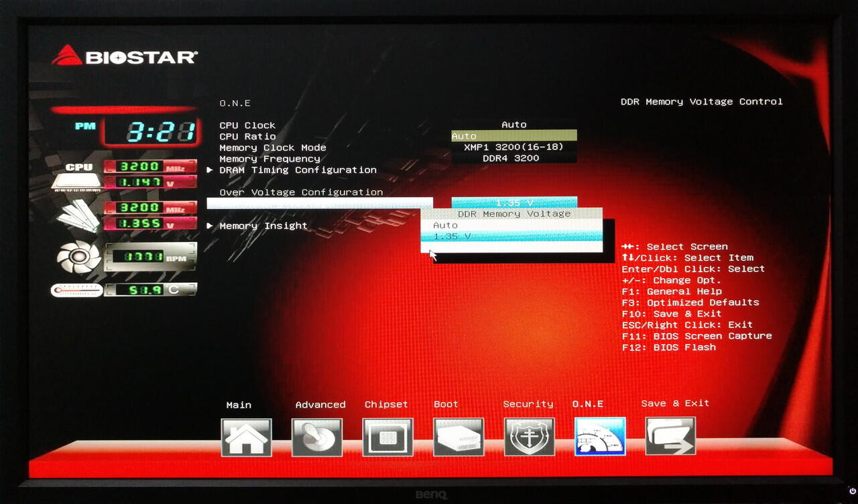Image resolution: width=858 pixels, height=504 pixels.
Task: Click the fan speed icon
Action: click(78, 257)
